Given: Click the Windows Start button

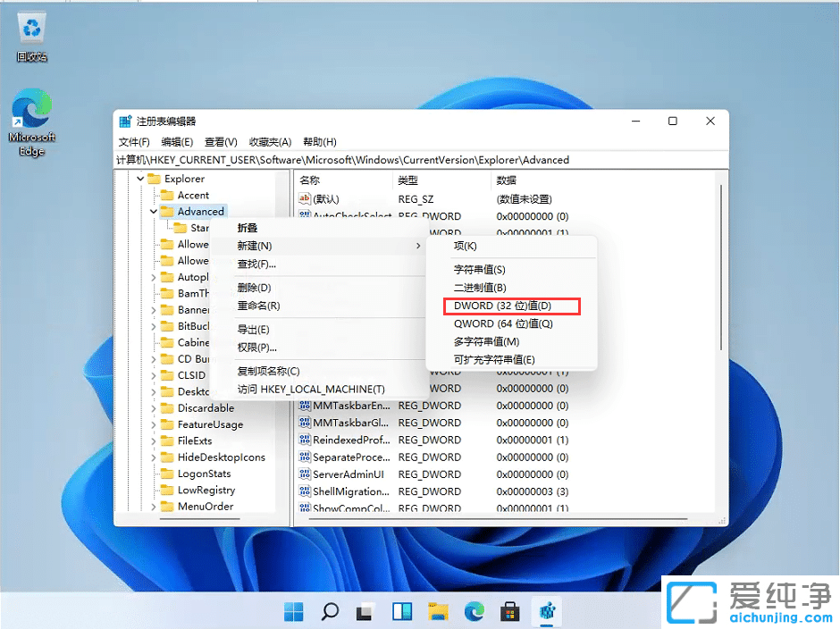Looking at the screenshot, I should coord(293,611).
